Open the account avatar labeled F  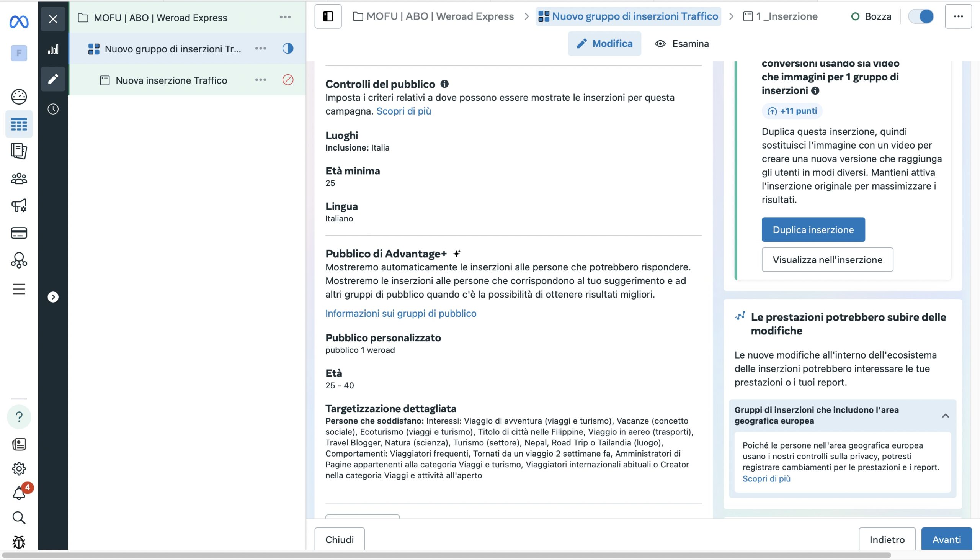[19, 53]
